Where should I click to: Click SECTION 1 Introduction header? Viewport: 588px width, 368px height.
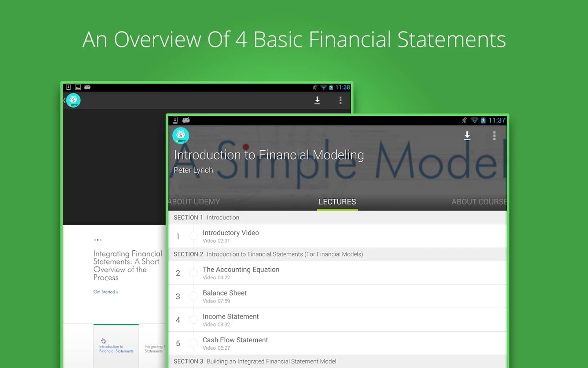337,218
